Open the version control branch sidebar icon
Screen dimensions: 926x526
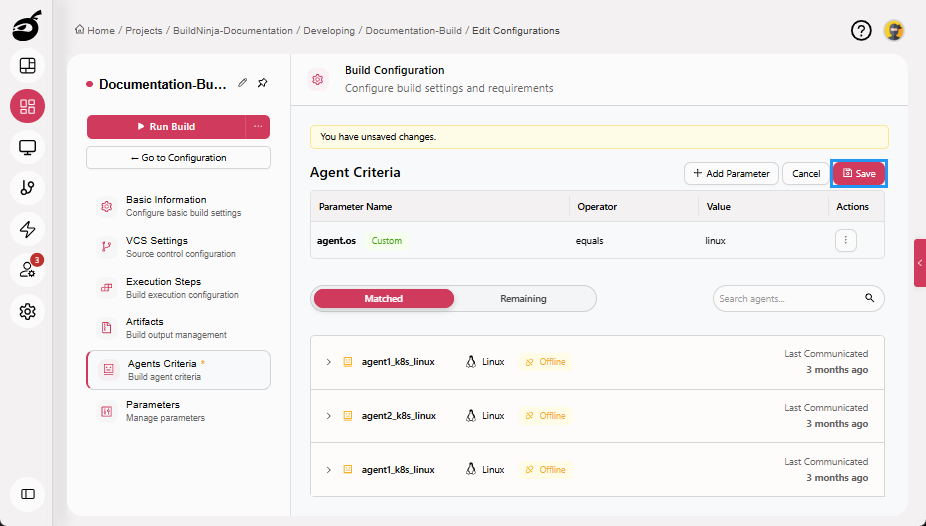[x=27, y=188]
